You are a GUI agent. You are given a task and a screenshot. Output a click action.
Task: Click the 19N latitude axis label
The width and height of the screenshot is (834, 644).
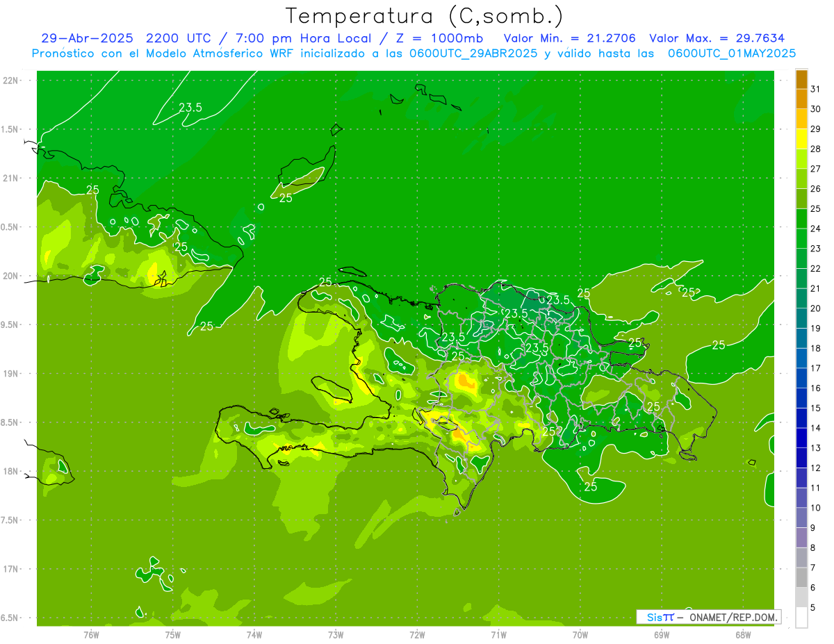pos(10,374)
